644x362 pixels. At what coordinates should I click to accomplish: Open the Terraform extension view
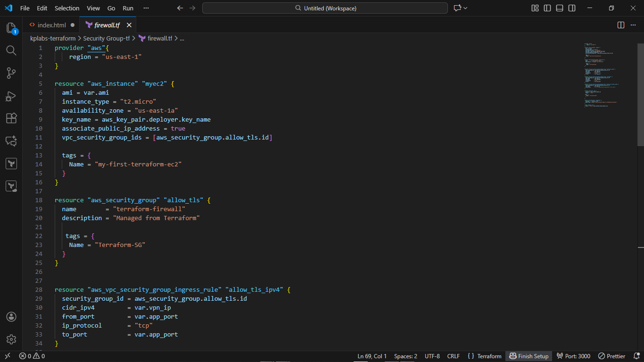11,163
